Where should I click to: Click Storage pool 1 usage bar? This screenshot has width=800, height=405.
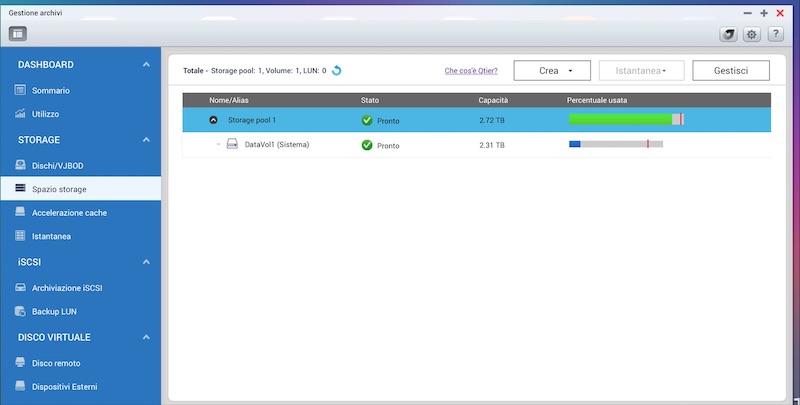pos(625,120)
